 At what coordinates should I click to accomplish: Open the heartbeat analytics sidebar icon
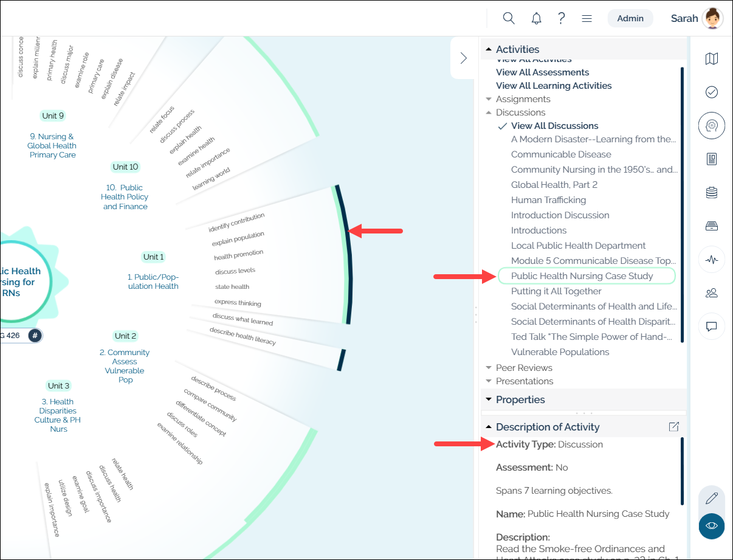[712, 260]
